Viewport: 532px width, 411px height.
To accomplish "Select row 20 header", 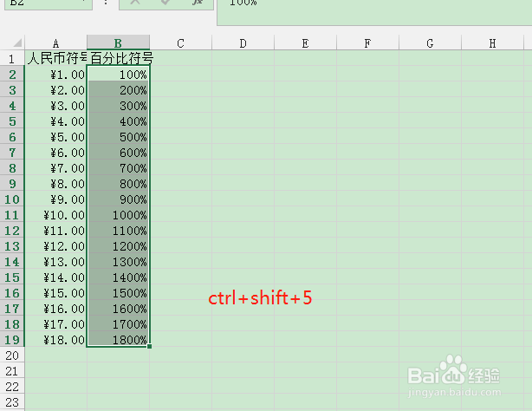I will pyautogui.click(x=12, y=356).
